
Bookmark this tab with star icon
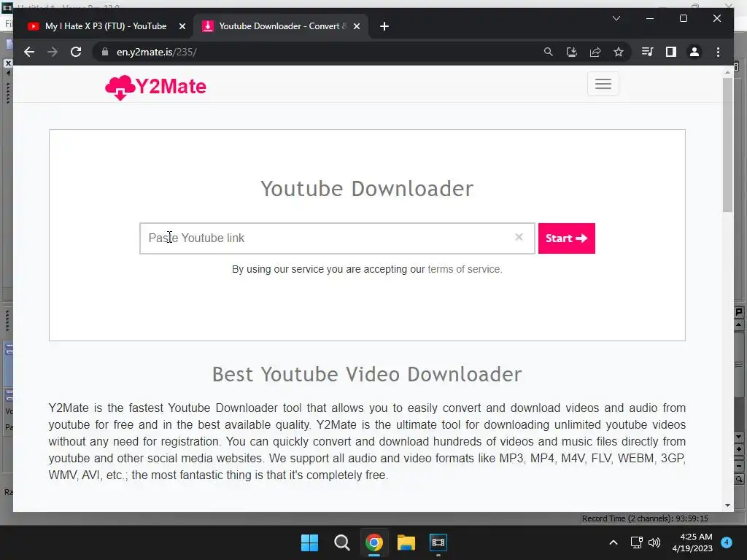point(619,52)
